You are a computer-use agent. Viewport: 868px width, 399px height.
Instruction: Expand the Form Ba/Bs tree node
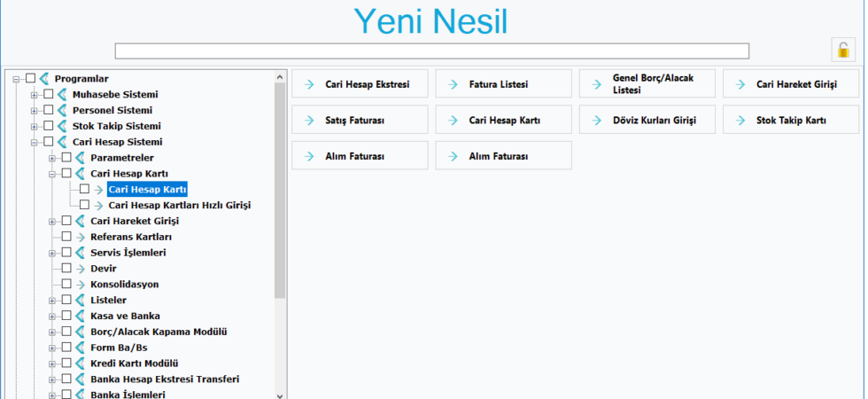pyautogui.click(x=52, y=348)
